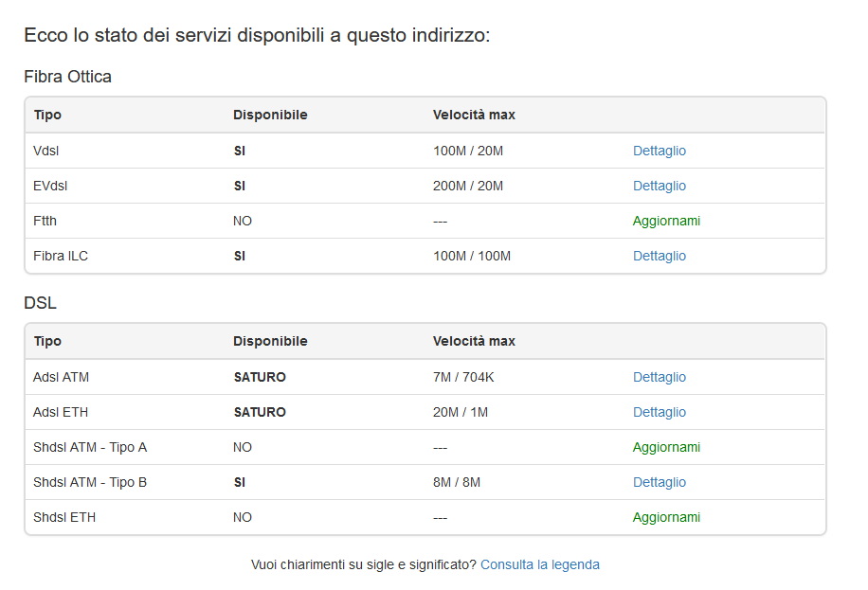Select the 200M / 20M speed cell
Image resolution: width=868 pixels, height=590 pixels.
click(468, 186)
